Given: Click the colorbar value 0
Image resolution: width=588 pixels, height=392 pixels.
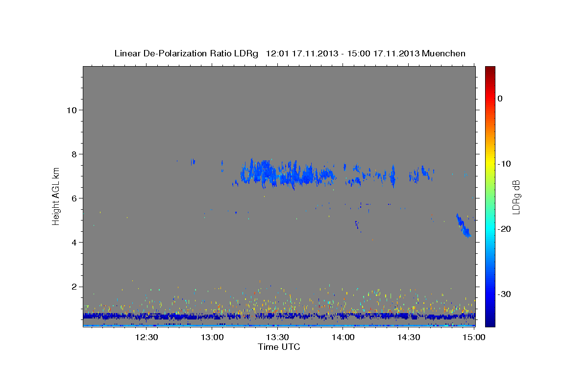Looking at the screenshot, I should pyautogui.click(x=500, y=98).
